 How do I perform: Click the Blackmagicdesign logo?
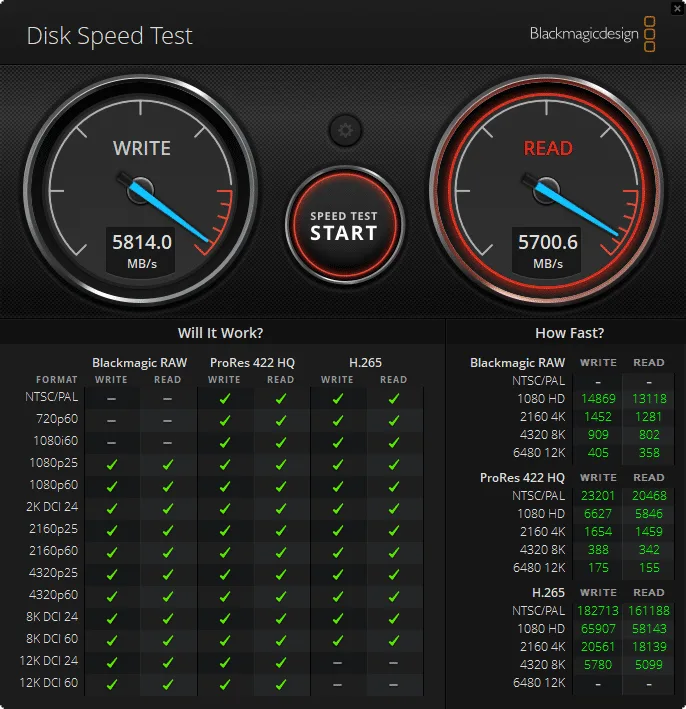pyautogui.click(x=592, y=34)
